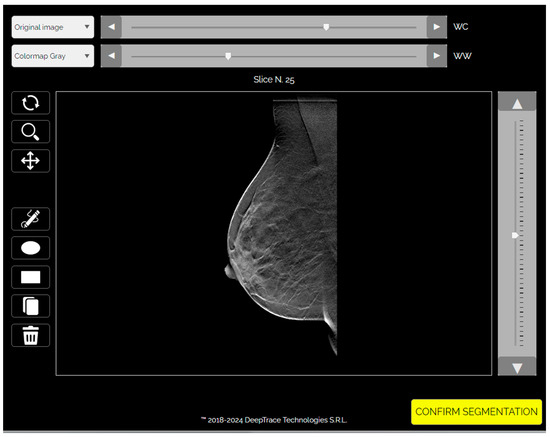The height and width of the screenshot is (437, 550).
Task: Activate the pan move arrows tool
Action: [x=31, y=161]
